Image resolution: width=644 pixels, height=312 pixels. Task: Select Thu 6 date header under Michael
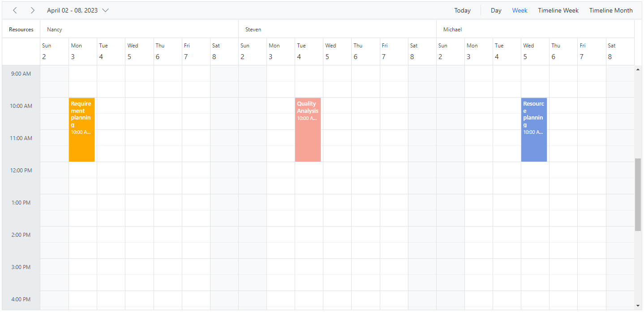click(x=563, y=51)
